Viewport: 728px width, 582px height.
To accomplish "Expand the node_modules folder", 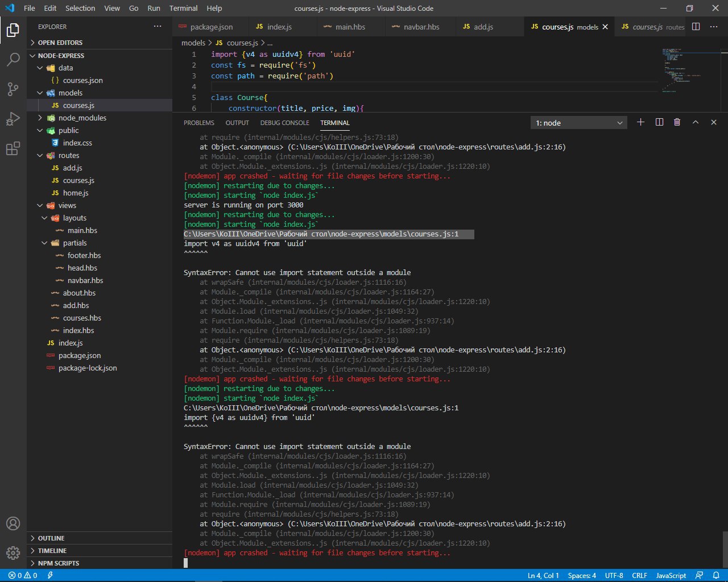I will (x=100, y=118).
